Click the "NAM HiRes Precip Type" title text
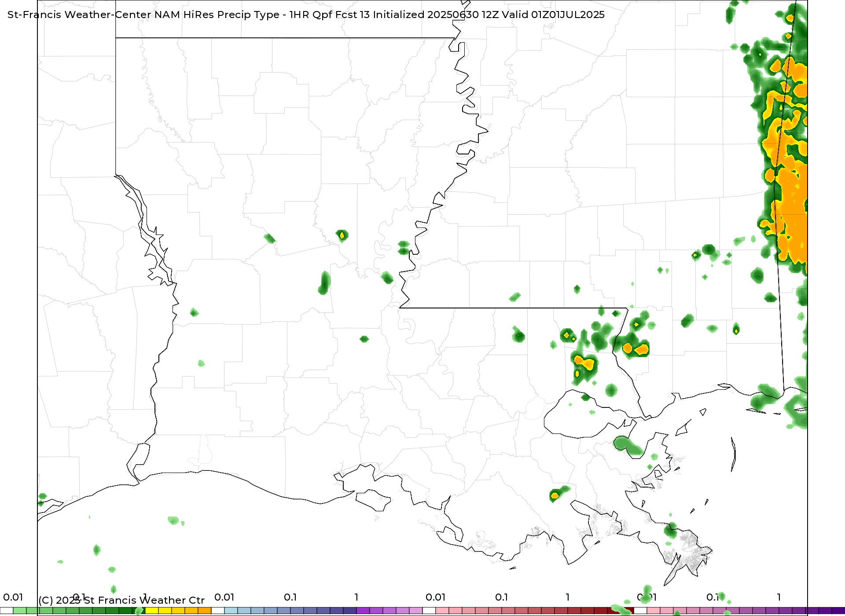 (217, 15)
